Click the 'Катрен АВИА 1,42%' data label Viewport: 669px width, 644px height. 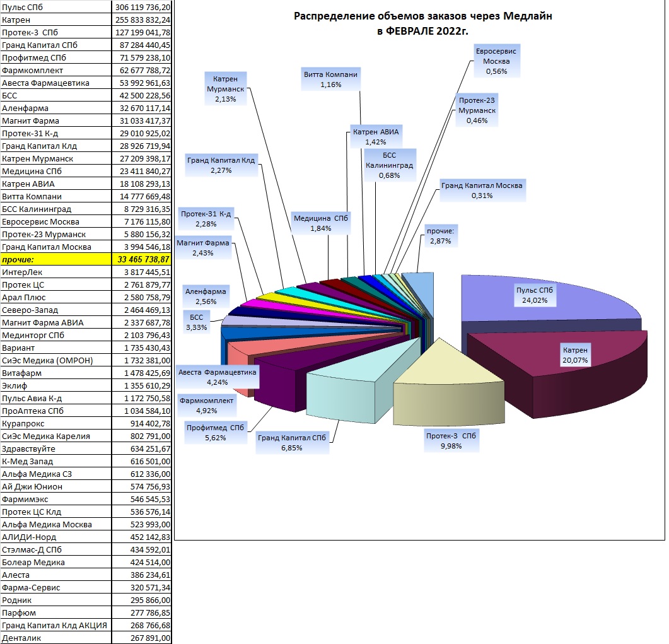(376, 137)
